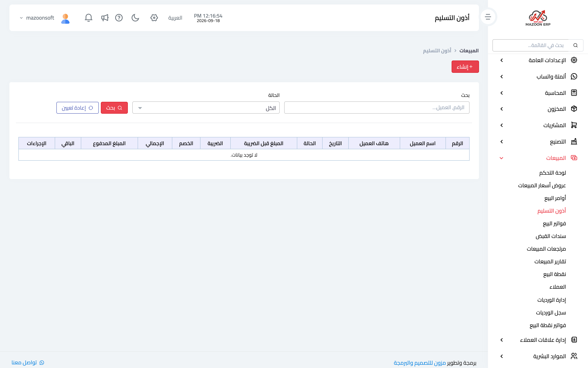Image resolution: width=588 pixels, height=368 pixels.
Task: Open أوامر البيع menu item
Action: point(555,198)
